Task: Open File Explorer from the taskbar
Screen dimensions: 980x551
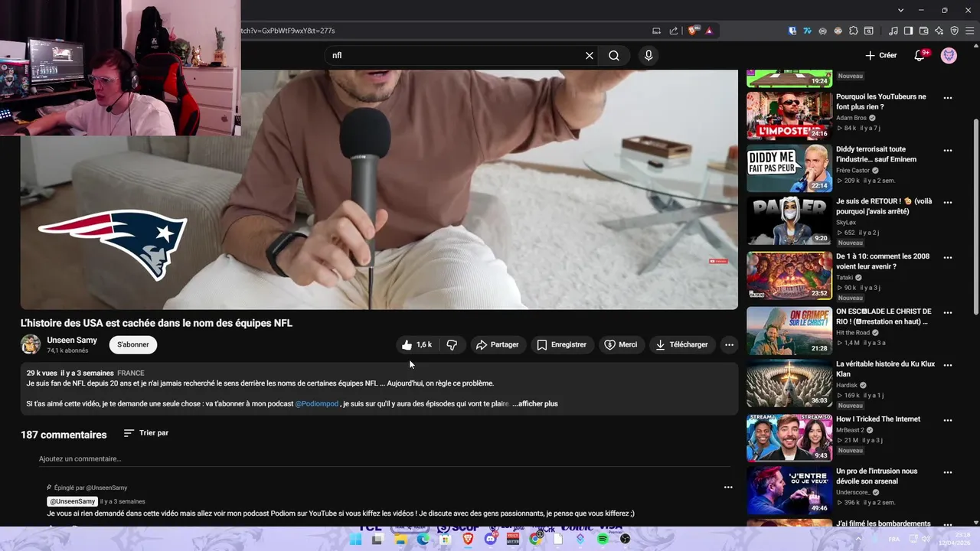Action: click(400, 540)
